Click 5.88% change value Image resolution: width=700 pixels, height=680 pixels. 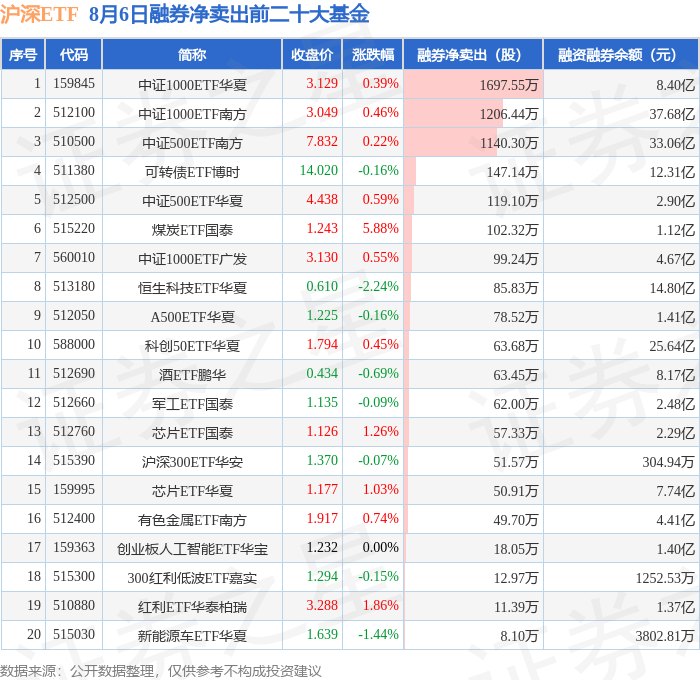380,229
